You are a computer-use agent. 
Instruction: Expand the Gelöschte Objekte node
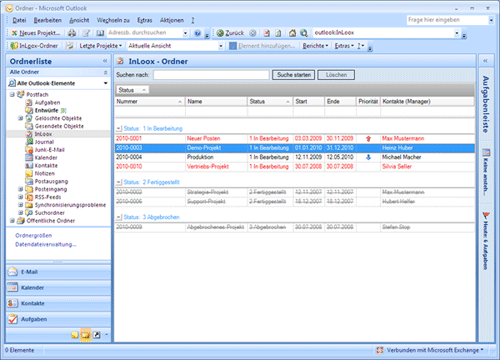(x=21, y=118)
